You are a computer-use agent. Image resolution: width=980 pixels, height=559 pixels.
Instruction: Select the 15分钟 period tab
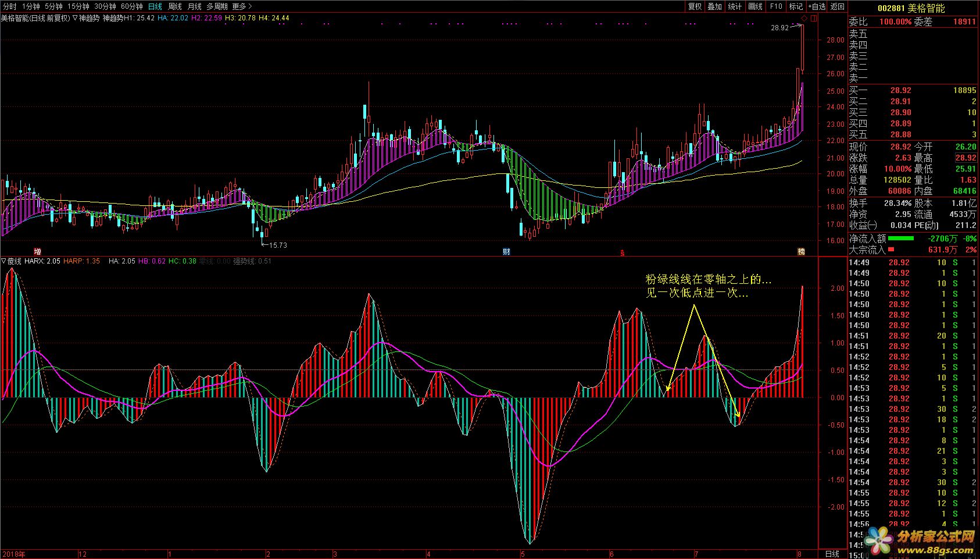click(78, 6)
